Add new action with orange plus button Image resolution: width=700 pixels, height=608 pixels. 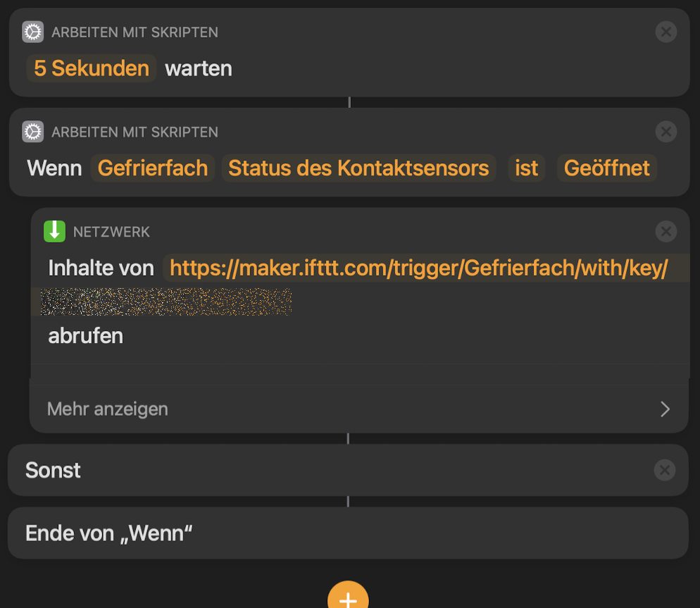[348, 598]
